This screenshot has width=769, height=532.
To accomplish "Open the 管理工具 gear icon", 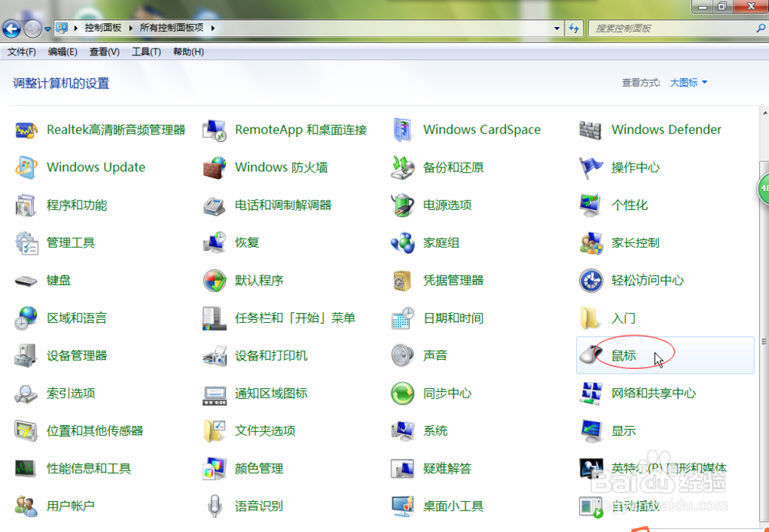I will point(26,243).
